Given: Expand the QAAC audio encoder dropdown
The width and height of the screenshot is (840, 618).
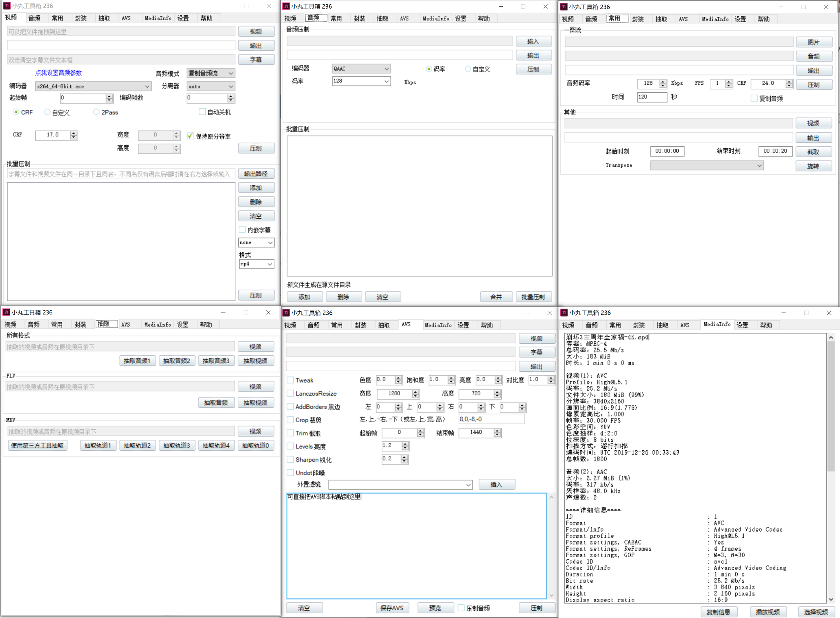Looking at the screenshot, I should (x=386, y=69).
